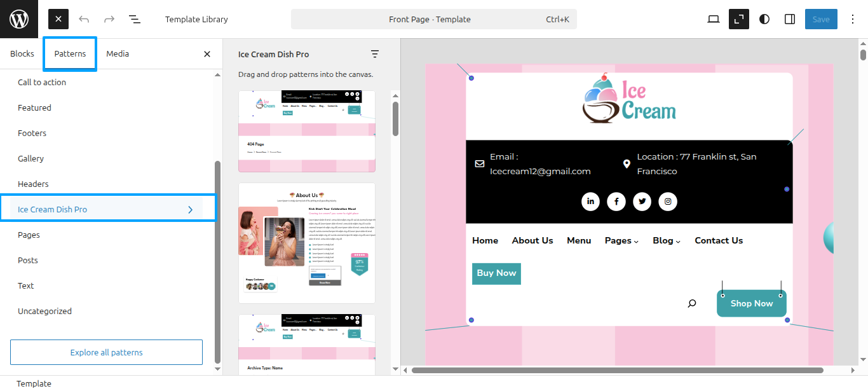Click the canvas vertical scrollbar thumb

click(863, 55)
